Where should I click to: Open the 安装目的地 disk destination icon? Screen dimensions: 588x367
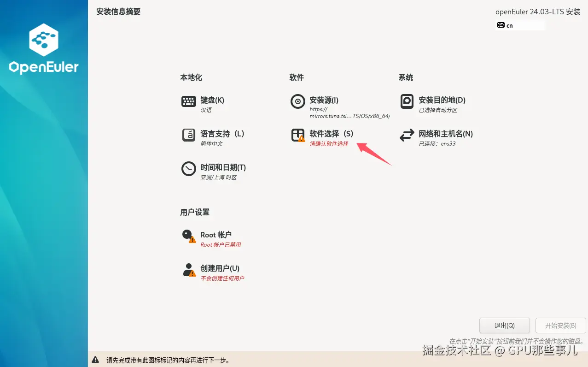[x=407, y=101]
